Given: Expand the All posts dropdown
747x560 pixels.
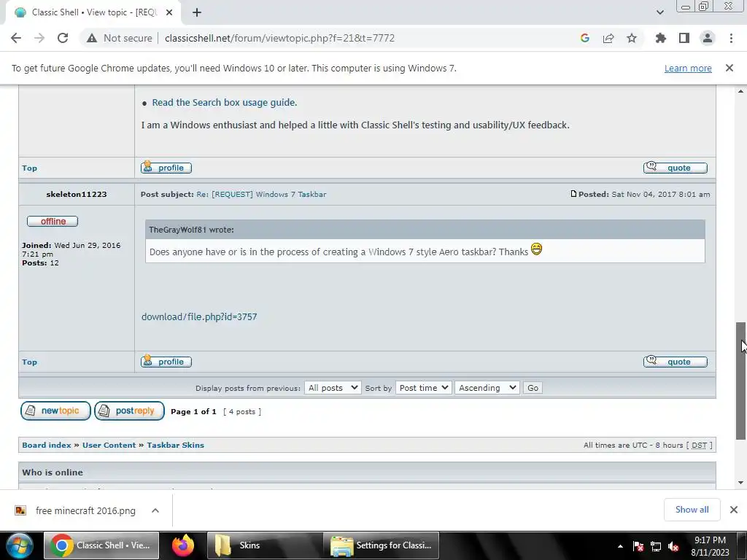Looking at the screenshot, I should [333, 388].
